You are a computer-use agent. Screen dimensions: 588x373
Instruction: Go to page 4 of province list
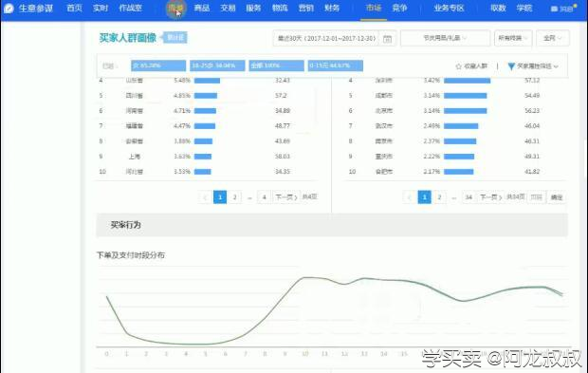click(264, 197)
